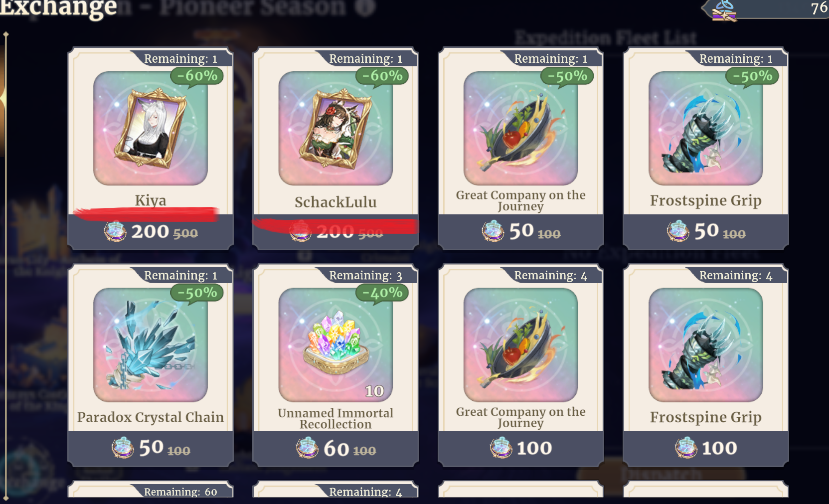Purchase full-price Frostspine Grip for 100 coins

[x=705, y=448]
